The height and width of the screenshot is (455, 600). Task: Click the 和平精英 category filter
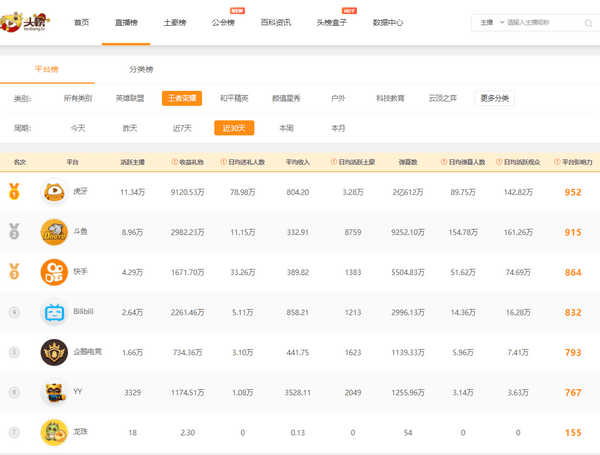(x=234, y=98)
